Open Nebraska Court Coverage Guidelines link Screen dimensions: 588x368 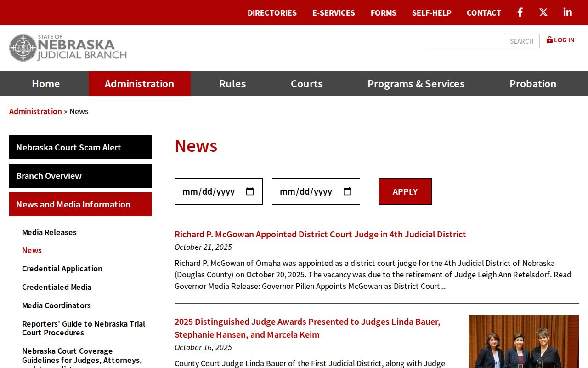pyautogui.click(x=82, y=357)
